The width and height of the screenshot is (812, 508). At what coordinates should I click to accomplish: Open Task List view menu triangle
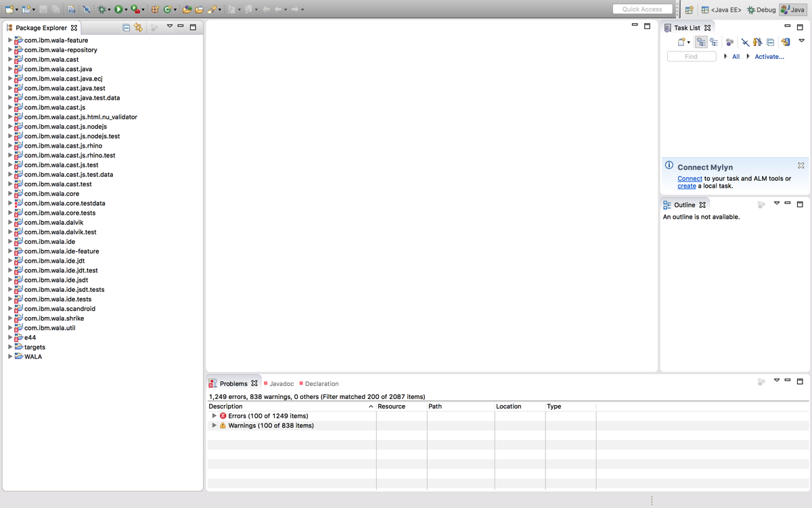tap(802, 41)
